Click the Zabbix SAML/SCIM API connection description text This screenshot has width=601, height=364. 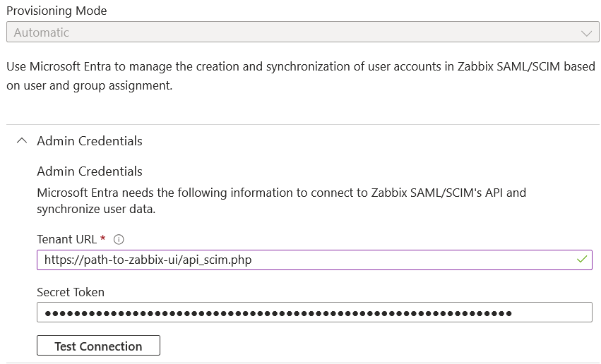pos(281,200)
